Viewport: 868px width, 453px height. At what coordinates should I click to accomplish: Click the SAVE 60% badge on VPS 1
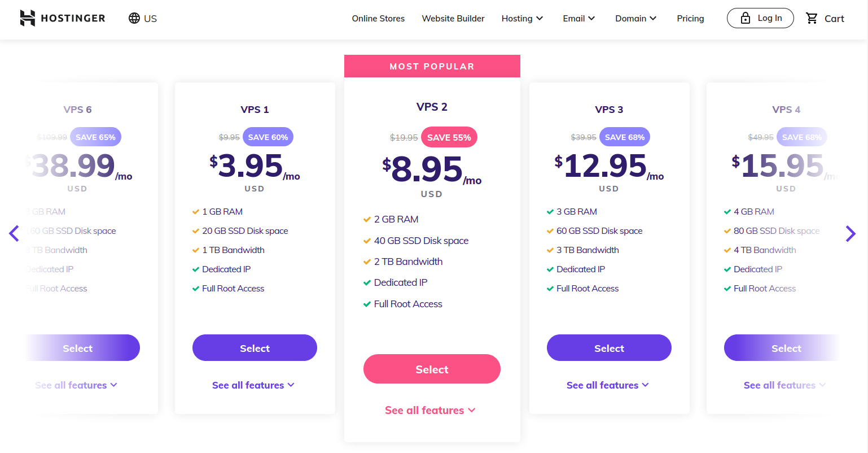268,137
